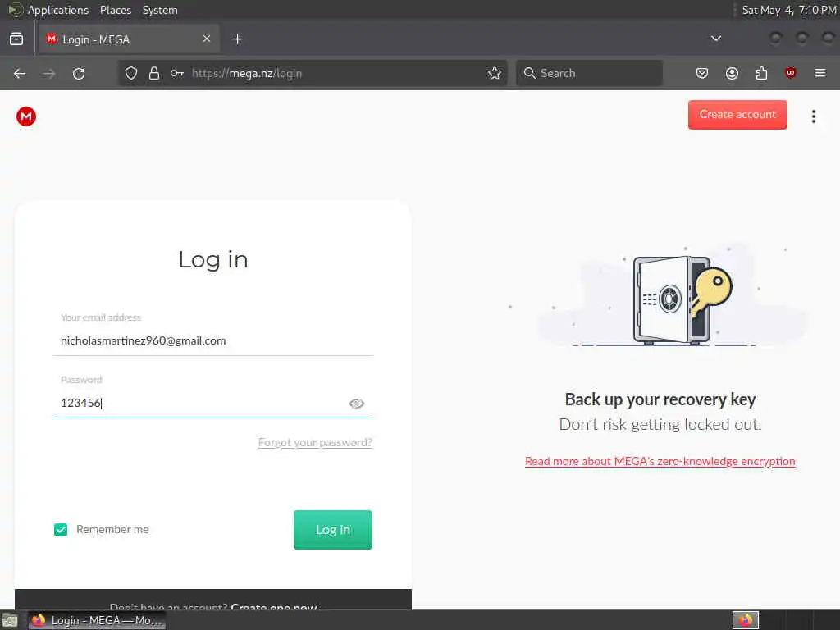
Task: Expand the list all tabs chevron
Action: pos(715,39)
